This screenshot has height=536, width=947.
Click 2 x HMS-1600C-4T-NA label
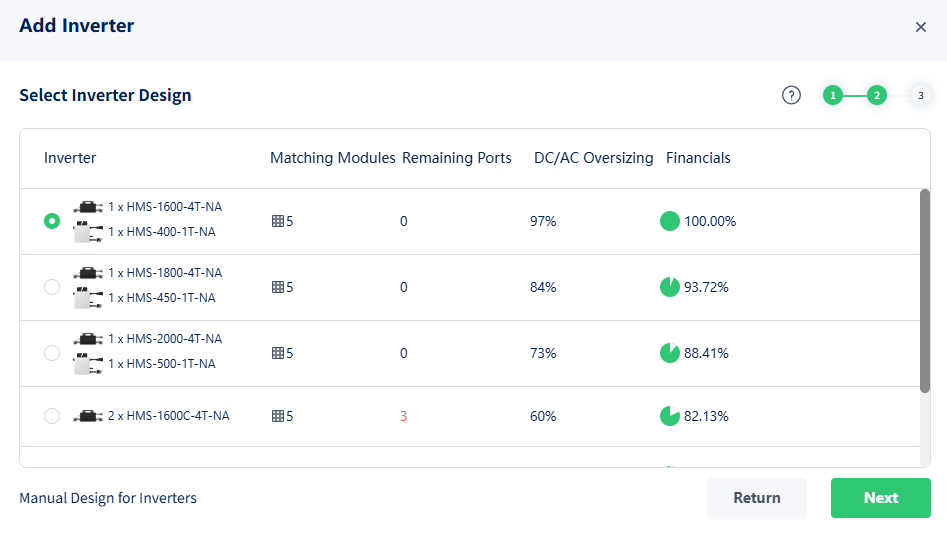click(169, 416)
